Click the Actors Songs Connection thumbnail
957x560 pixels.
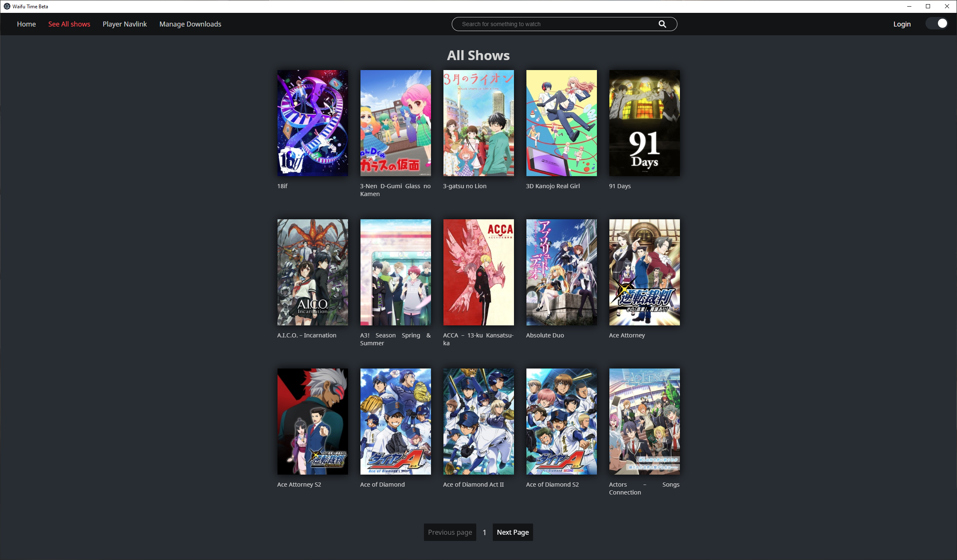[x=643, y=421]
